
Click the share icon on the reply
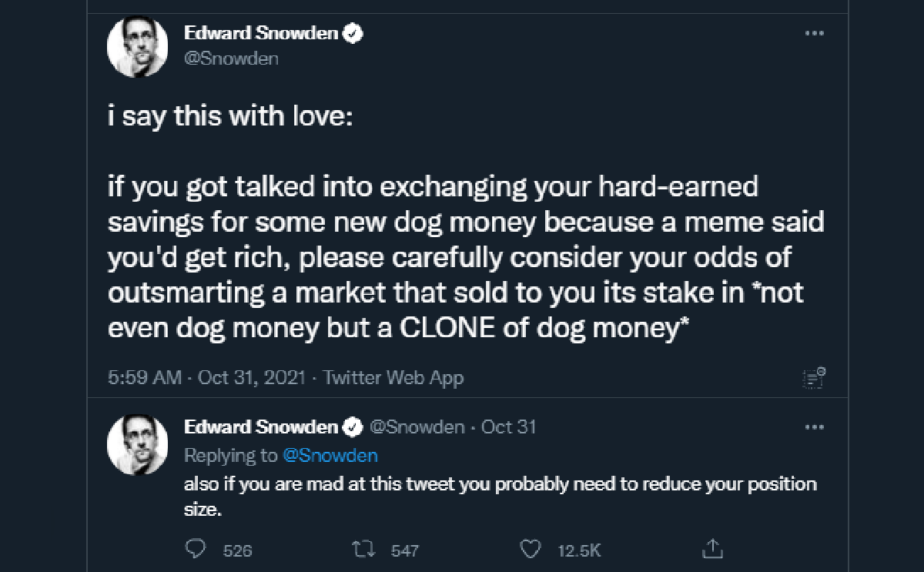pos(713,549)
